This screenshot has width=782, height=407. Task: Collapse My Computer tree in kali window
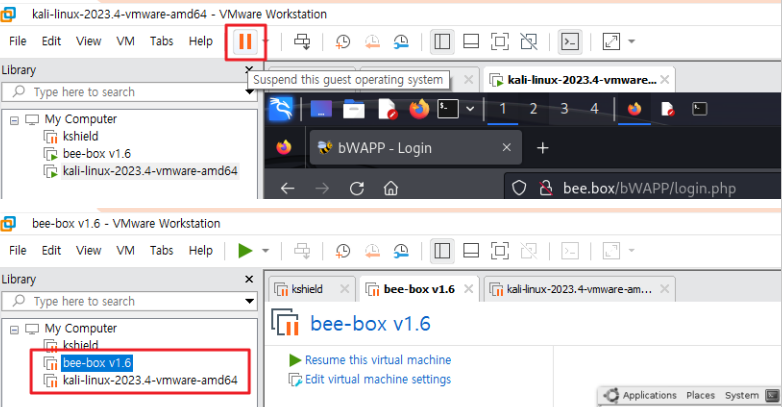coord(14,120)
